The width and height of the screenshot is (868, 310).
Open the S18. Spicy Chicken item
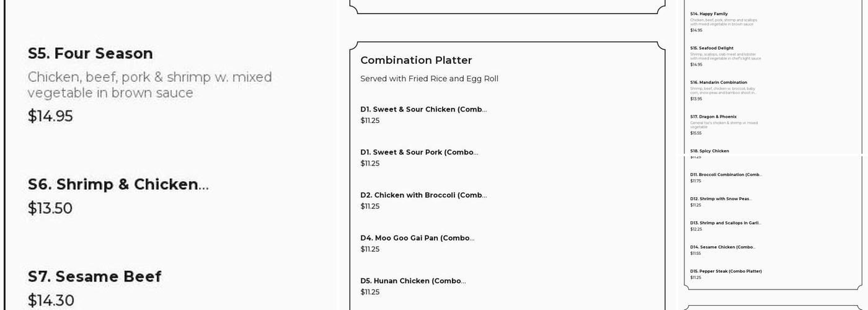(x=709, y=151)
